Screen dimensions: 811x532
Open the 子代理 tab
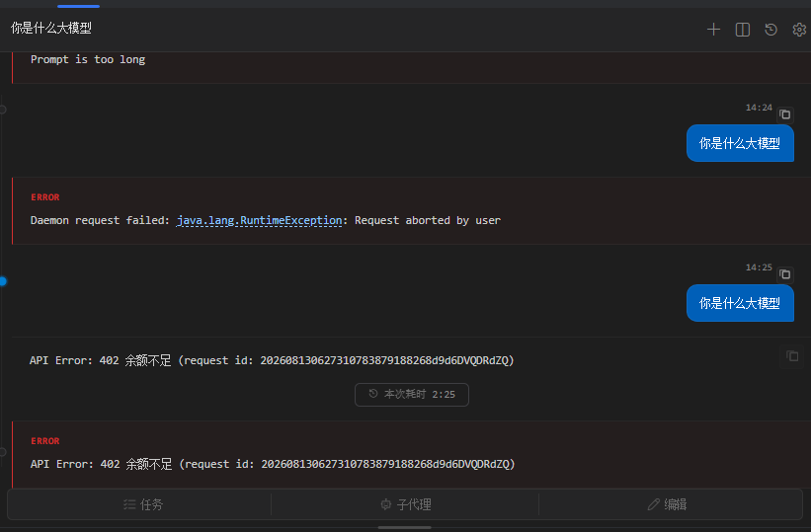coord(405,504)
